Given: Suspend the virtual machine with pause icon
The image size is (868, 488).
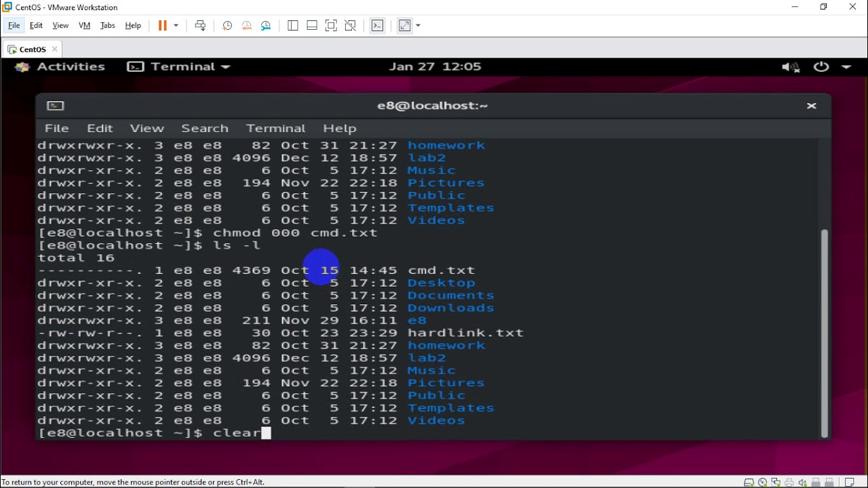Looking at the screenshot, I should tap(163, 26).
